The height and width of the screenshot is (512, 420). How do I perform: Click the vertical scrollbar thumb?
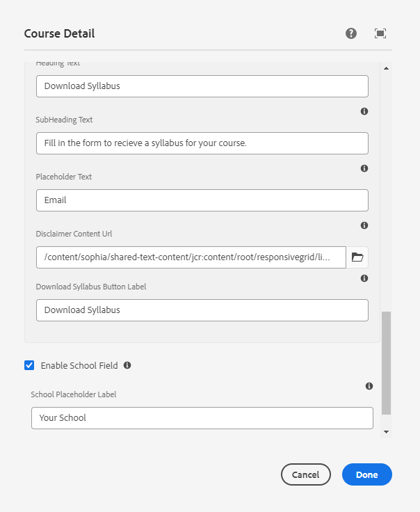[387, 362]
